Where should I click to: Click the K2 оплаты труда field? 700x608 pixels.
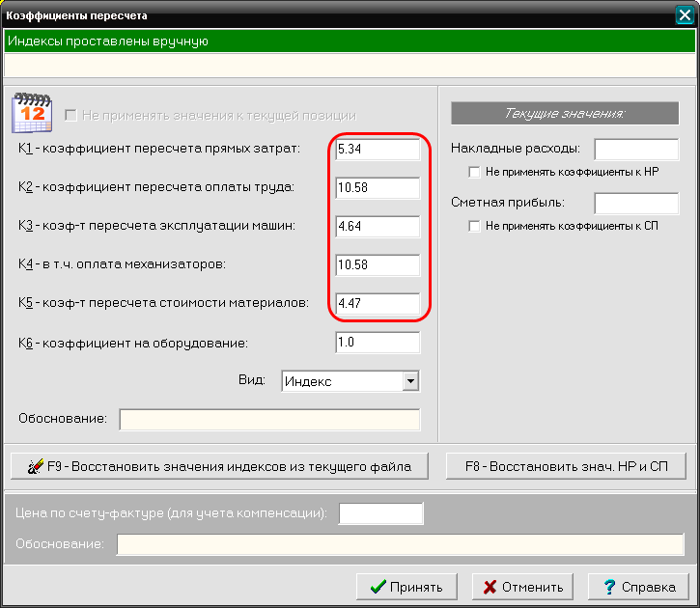click(x=378, y=187)
